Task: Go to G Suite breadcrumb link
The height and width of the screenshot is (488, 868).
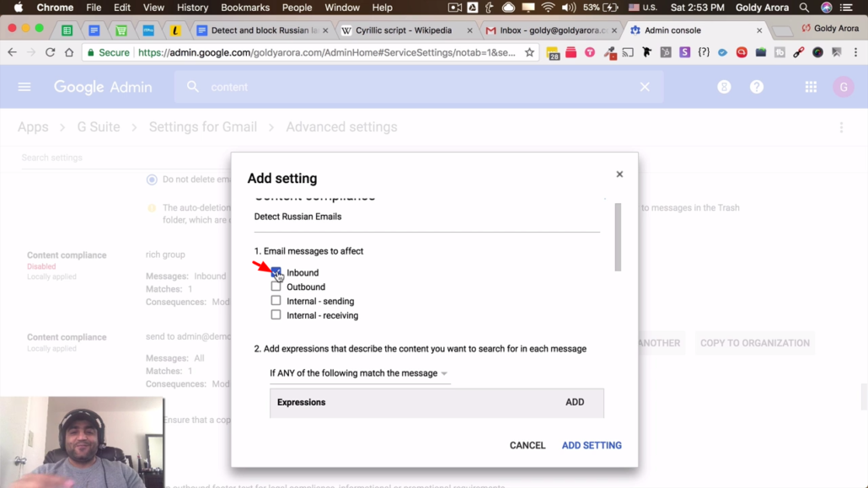Action: [x=99, y=127]
